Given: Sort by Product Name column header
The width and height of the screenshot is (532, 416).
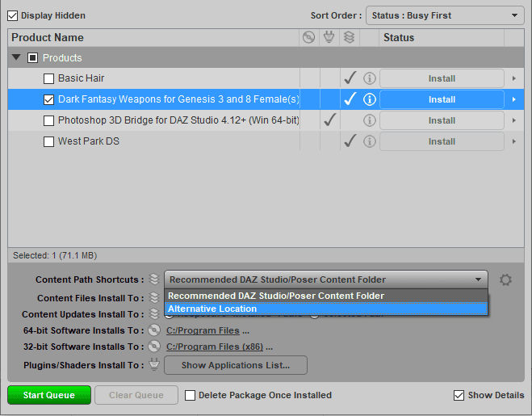Looking at the screenshot, I should click(x=153, y=37).
